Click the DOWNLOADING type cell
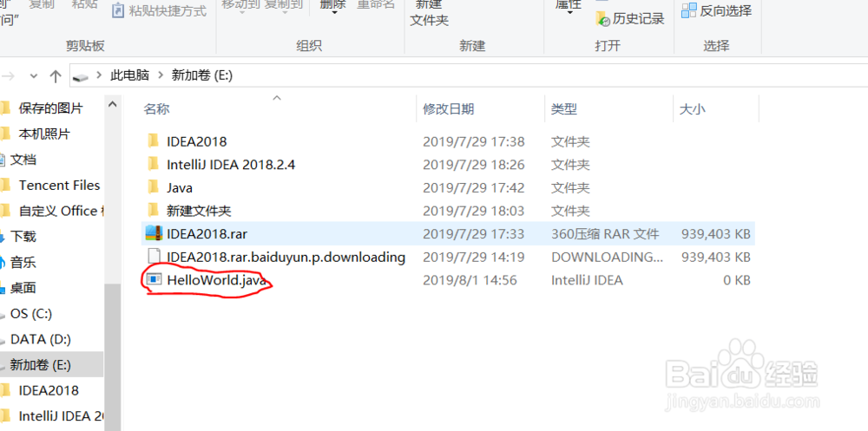The height and width of the screenshot is (431, 868). pos(607,258)
